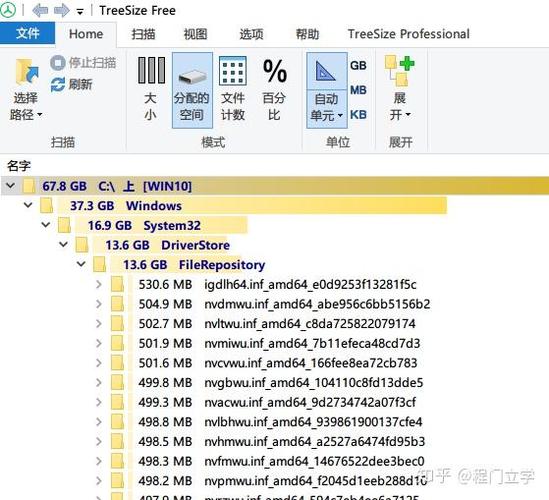Collapse the DriverStore folder node
This screenshot has width=549, height=500.
tap(63, 244)
